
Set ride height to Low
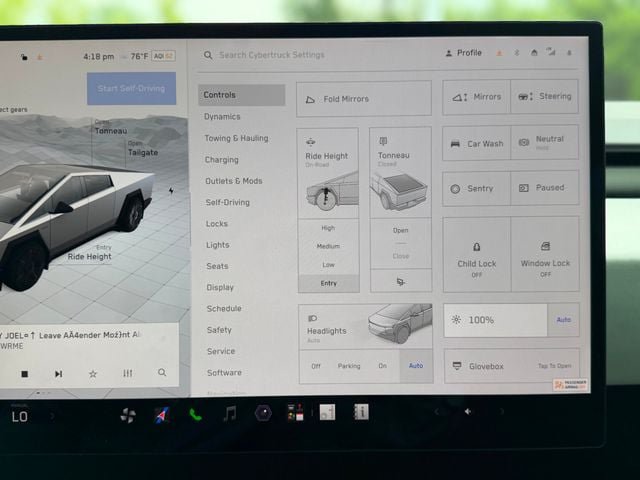pos(329,265)
